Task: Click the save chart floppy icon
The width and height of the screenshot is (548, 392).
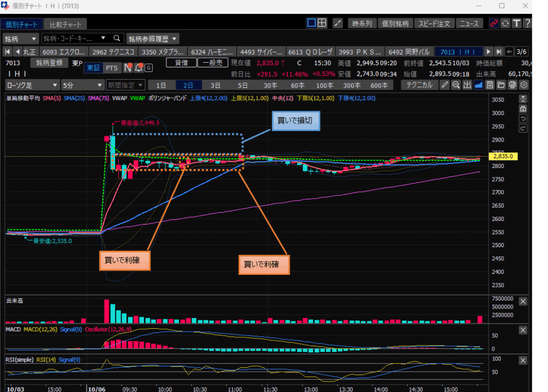Action: pyautogui.click(x=489, y=85)
